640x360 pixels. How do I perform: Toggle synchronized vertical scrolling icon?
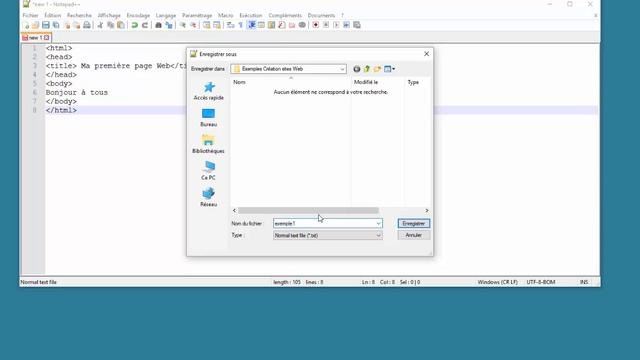pyautogui.click(x=207, y=25)
